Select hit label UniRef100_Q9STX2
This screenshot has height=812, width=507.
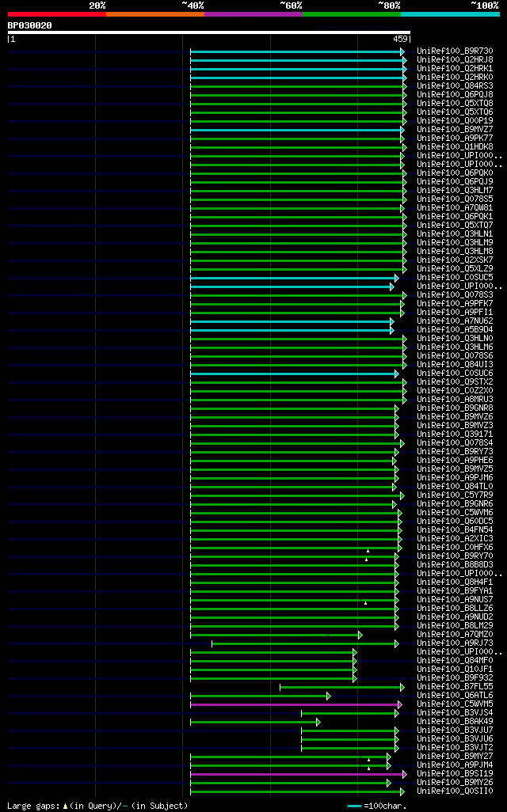coord(456,381)
